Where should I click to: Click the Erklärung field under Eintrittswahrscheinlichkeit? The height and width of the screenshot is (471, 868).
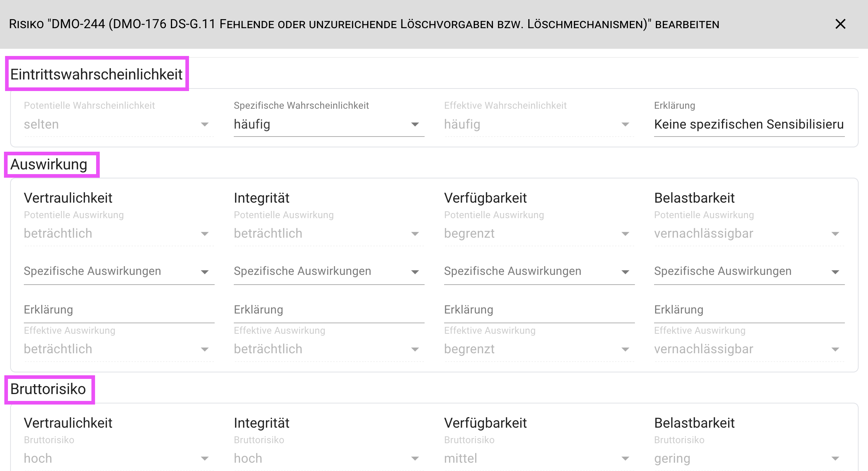(749, 125)
